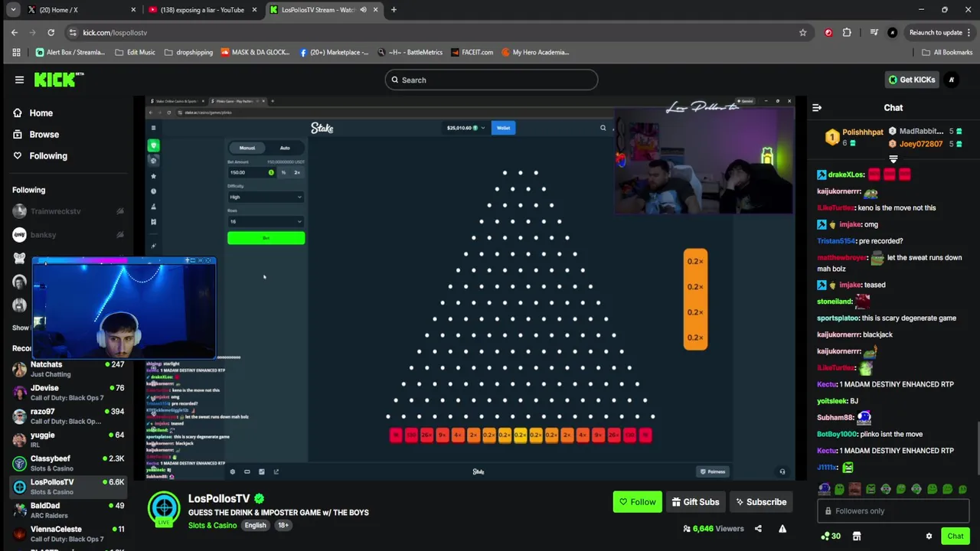Image resolution: width=980 pixels, height=551 pixels.
Task: Click the 18+ tag
Action: [283, 526]
